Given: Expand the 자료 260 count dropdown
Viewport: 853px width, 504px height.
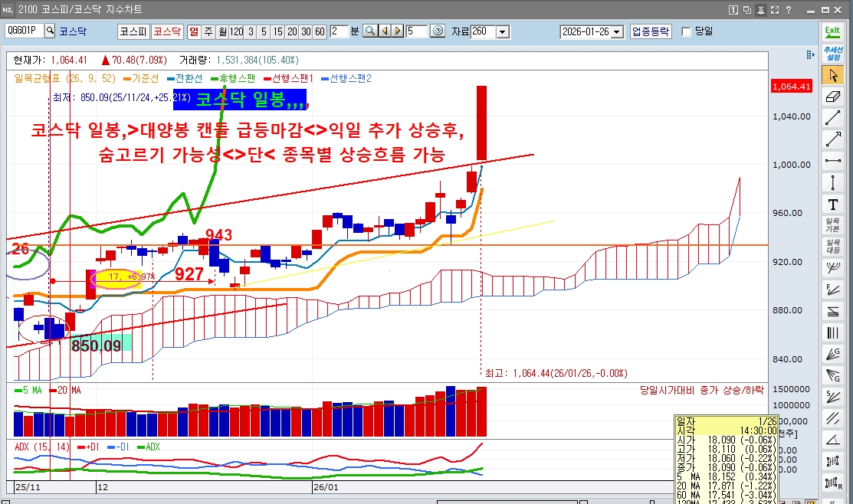Looking at the screenshot, I should pyautogui.click(x=504, y=32).
